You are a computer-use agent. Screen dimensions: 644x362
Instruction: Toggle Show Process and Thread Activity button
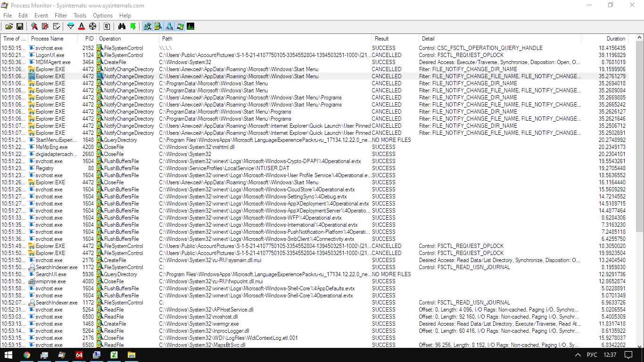tap(180, 26)
